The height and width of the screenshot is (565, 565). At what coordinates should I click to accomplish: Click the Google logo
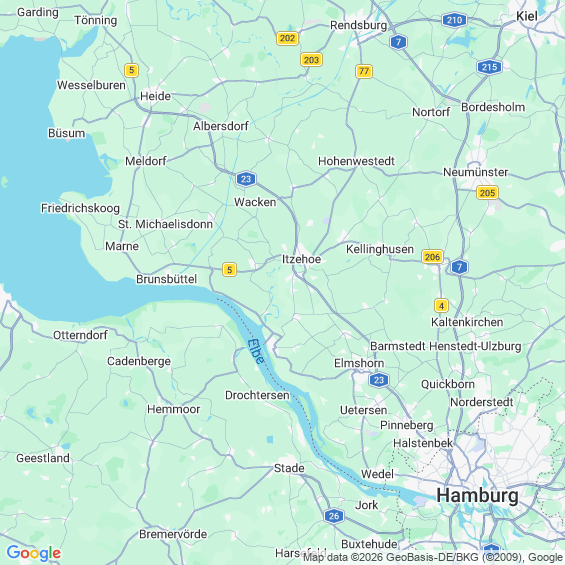pyautogui.click(x=34, y=553)
